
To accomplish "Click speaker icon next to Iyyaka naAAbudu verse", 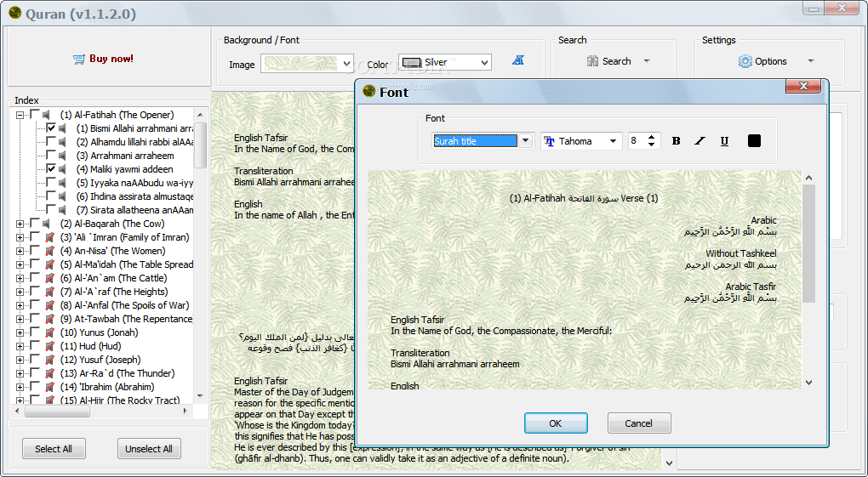I will coord(63,183).
